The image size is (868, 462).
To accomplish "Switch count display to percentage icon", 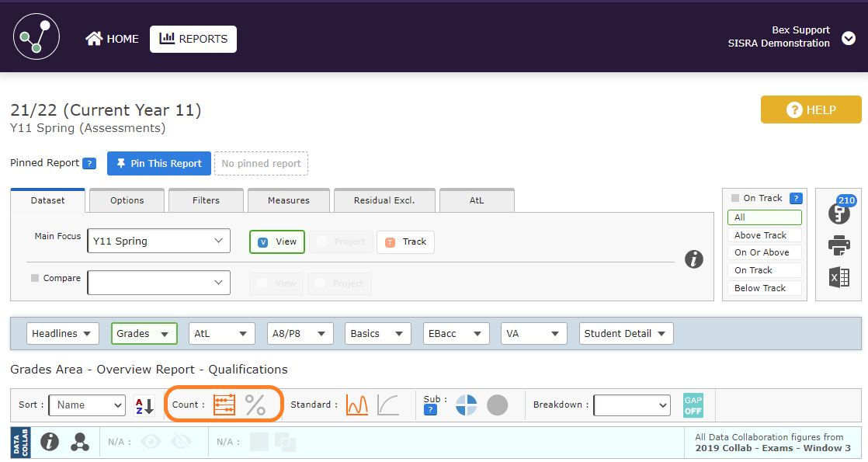I will 255,405.
